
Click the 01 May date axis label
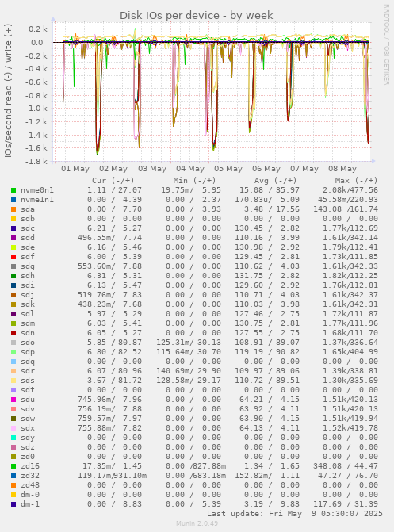(75, 169)
